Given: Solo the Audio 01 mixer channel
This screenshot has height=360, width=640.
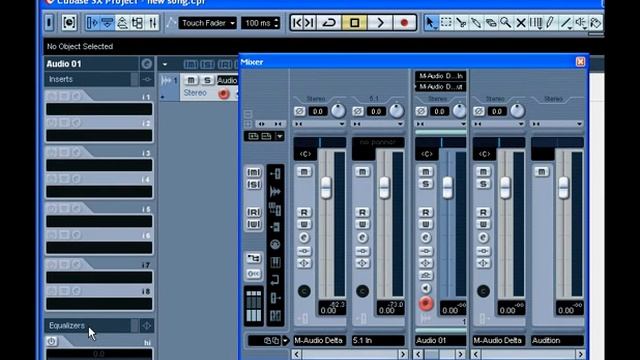Looking at the screenshot, I should [425, 184].
